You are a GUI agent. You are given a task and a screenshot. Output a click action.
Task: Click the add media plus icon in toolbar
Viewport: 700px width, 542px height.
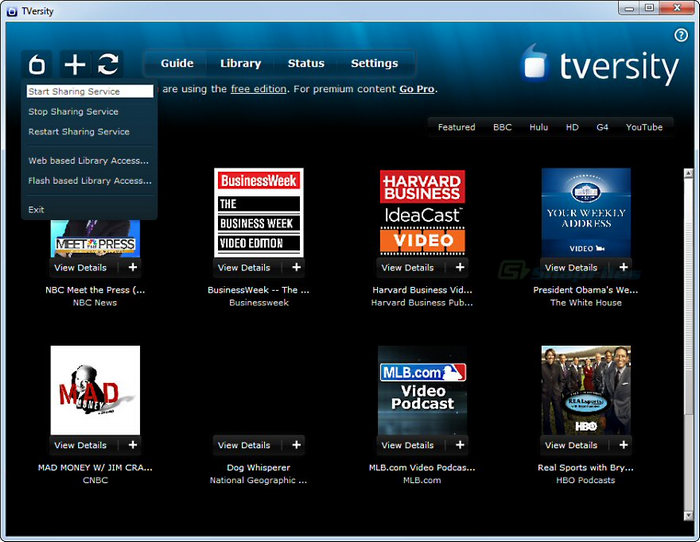[x=75, y=64]
